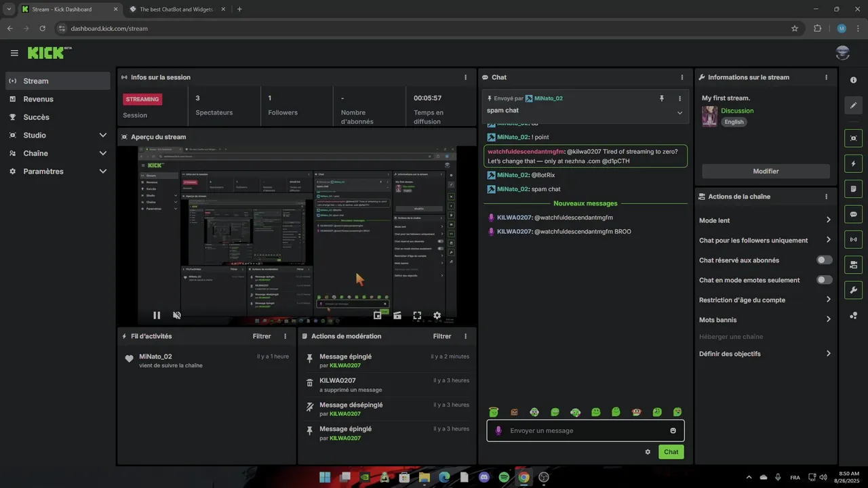Open OBS Studio from the taskbar

pos(543,477)
